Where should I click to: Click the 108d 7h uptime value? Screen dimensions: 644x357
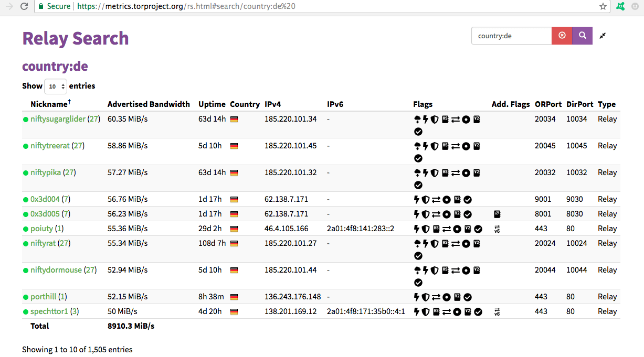click(x=212, y=243)
